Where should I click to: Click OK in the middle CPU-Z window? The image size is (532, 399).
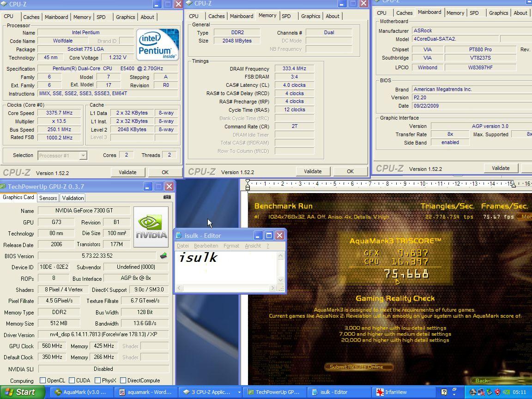(350, 171)
